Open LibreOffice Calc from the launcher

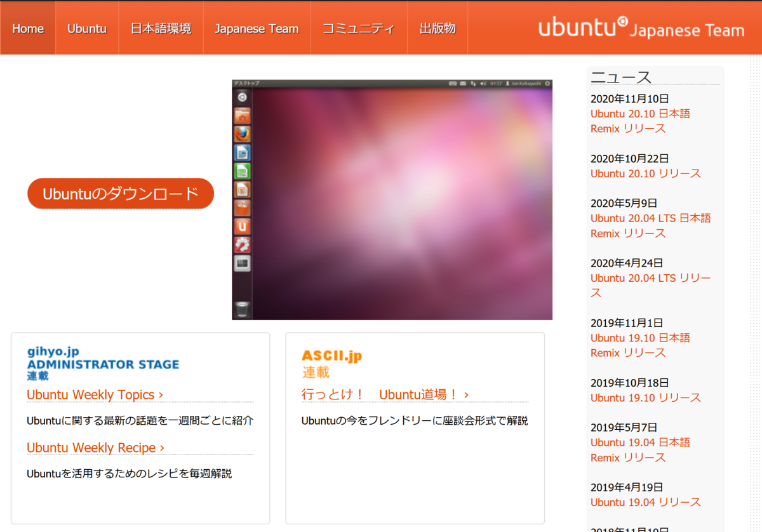click(242, 171)
